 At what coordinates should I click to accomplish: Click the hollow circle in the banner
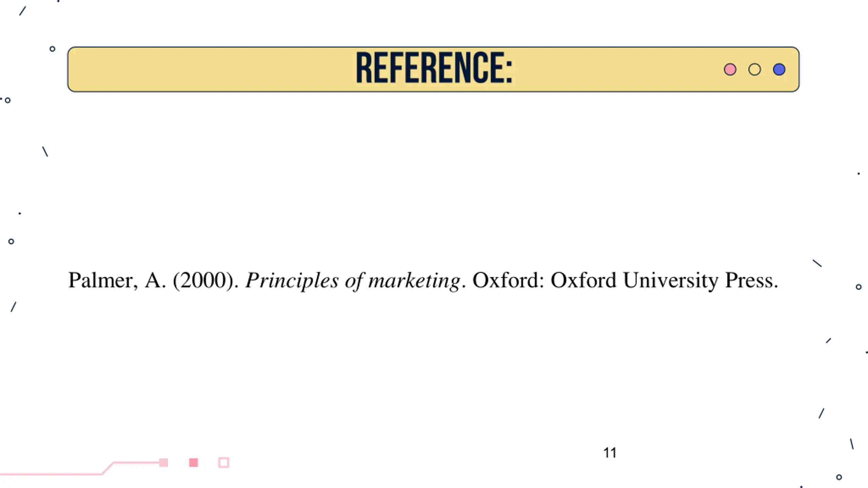(x=754, y=69)
